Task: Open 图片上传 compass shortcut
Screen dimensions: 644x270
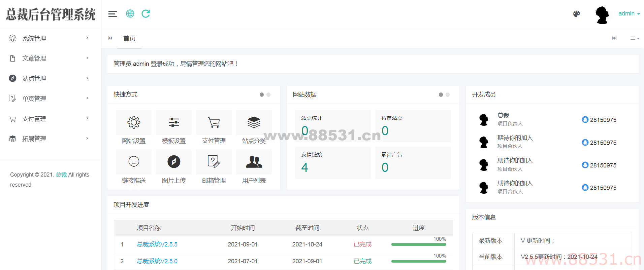Action: tap(174, 162)
